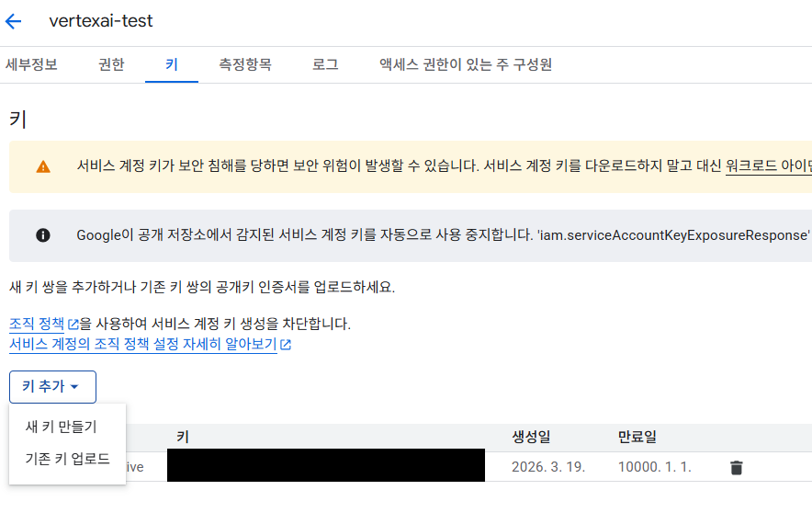Viewport: 812px width, 513px height.
Task: Click external link icon beside 조직 정책
Action: [x=73, y=325]
